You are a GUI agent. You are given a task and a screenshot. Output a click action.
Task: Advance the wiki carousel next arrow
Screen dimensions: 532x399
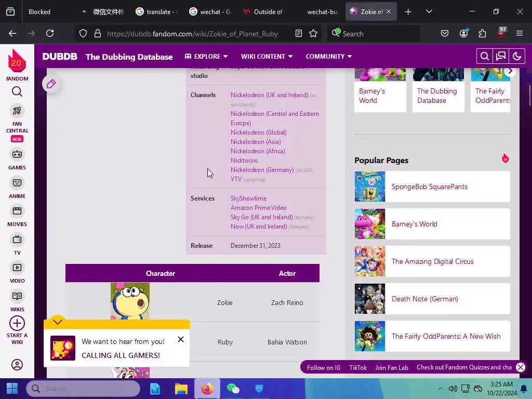coord(510,71)
